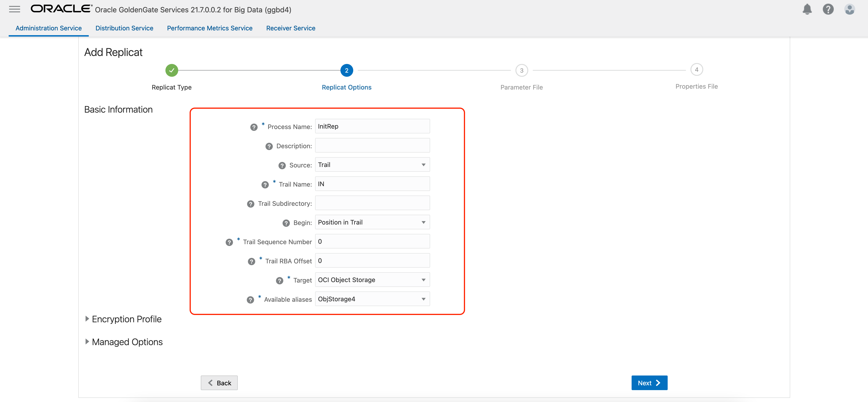Switch to the Distribution Service tab

pyautogui.click(x=124, y=28)
